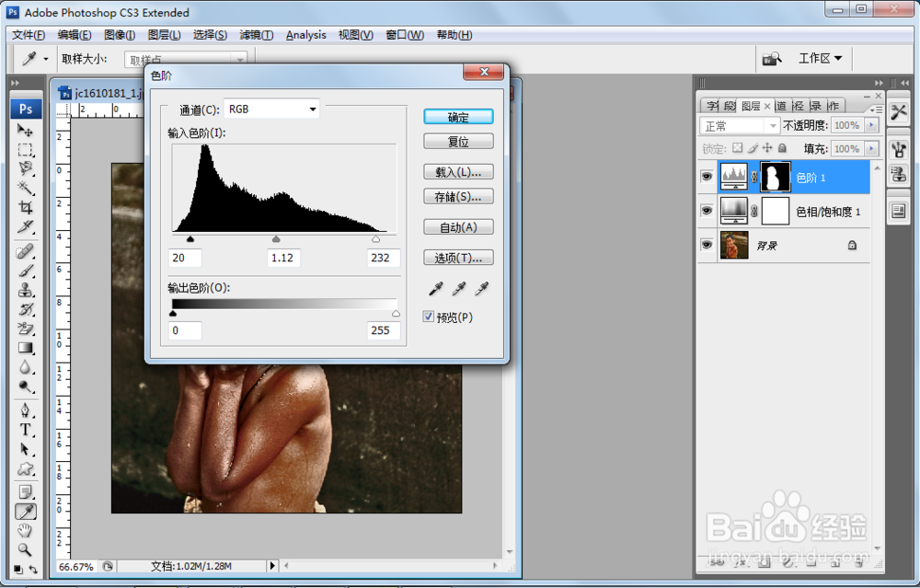
Task: Pick the set-black-point eyedropper in Levels dialog
Action: pos(434,288)
